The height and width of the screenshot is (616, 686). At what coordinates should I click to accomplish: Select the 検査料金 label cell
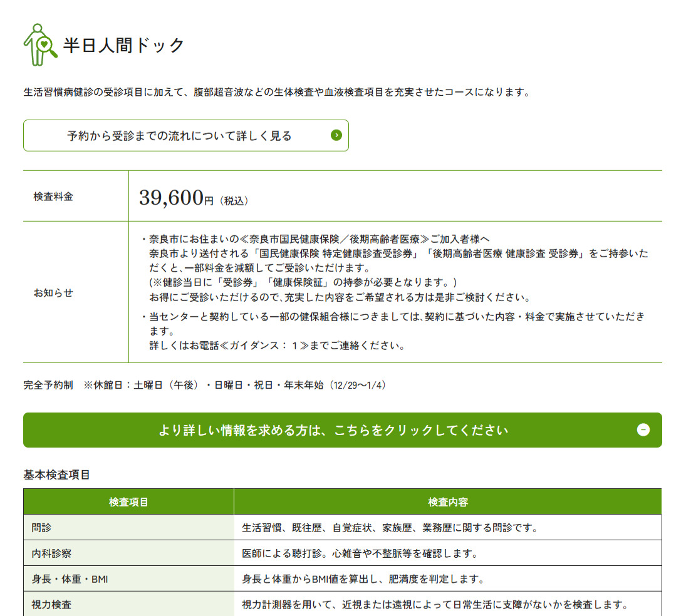point(53,197)
